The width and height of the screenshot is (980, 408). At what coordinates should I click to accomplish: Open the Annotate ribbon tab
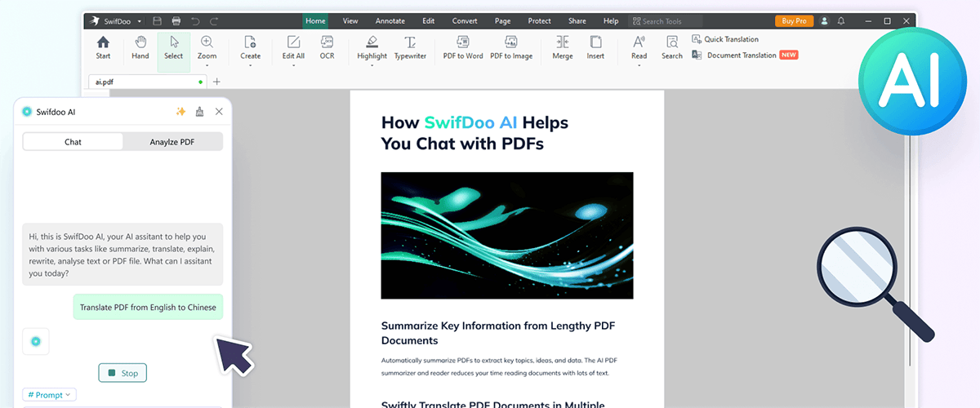point(390,20)
